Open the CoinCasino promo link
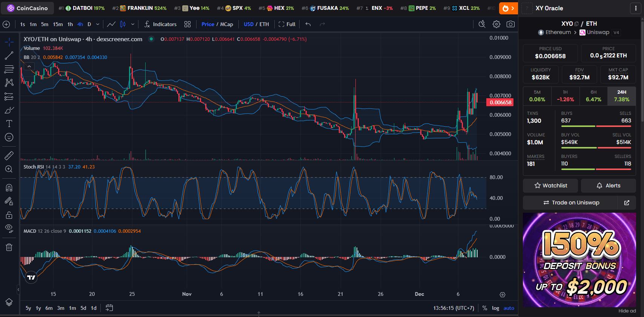This screenshot has width=644, height=317. [28, 8]
